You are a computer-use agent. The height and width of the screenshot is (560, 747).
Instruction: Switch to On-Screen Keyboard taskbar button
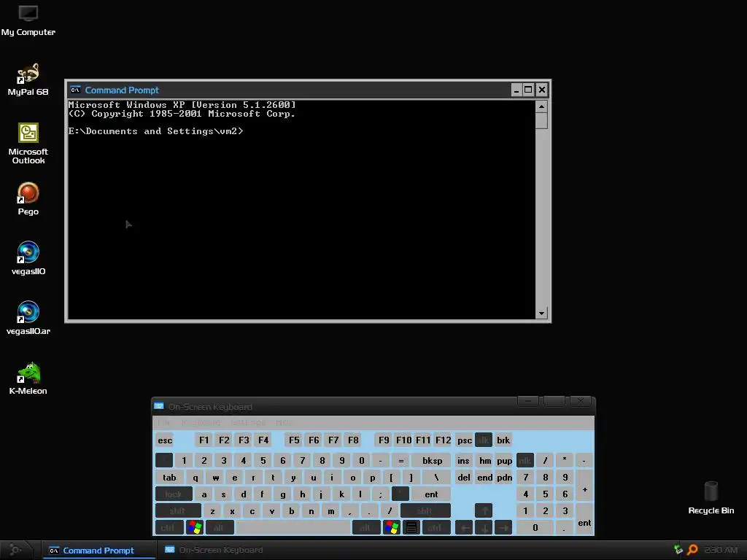214,550
